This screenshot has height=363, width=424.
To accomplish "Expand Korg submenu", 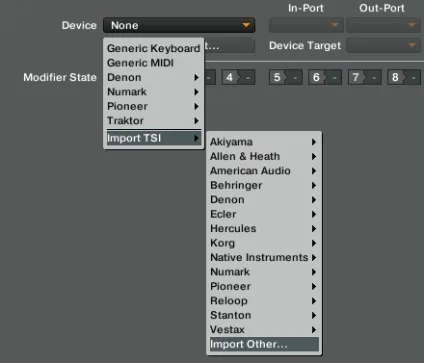I will pos(264,243).
